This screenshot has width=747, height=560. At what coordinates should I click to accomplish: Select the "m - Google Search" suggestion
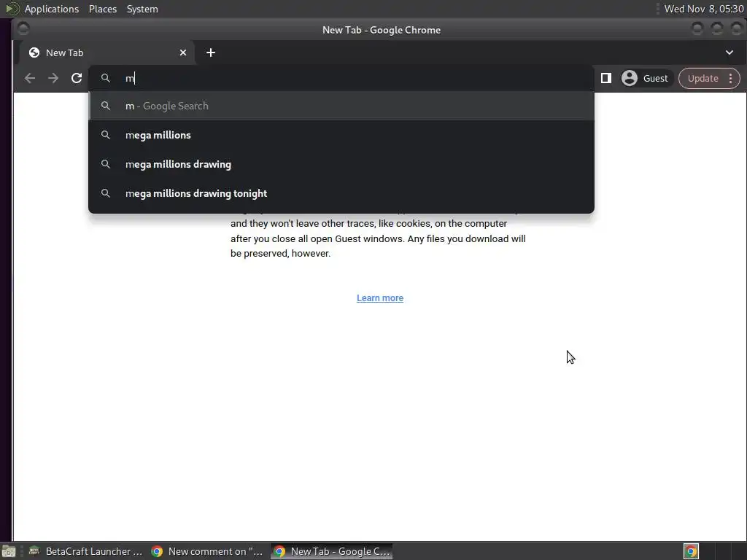coord(341,106)
